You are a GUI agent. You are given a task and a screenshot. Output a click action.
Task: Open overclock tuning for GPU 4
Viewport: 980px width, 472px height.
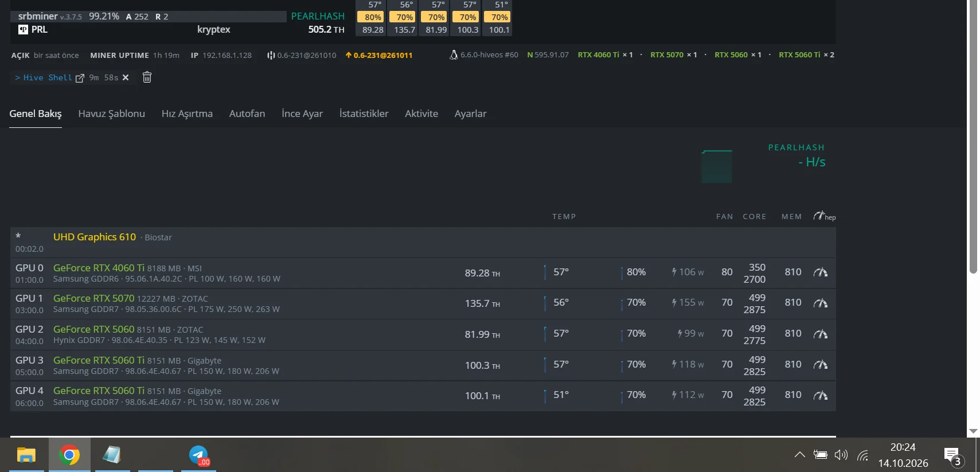pos(821,395)
